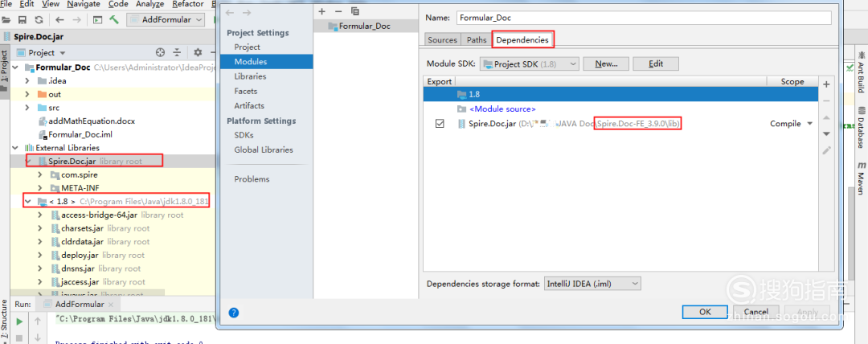Viewport: 868px width, 344px height.
Task: Collapse the Formular_Doc project root
Action: 15,68
